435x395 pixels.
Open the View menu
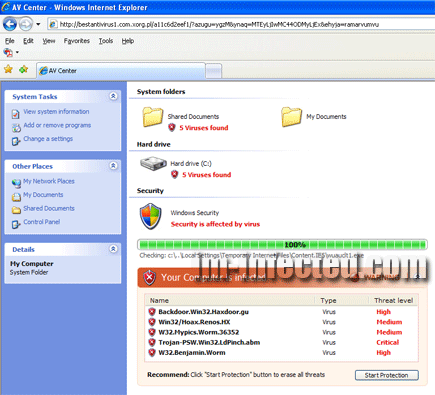coord(49,41)
